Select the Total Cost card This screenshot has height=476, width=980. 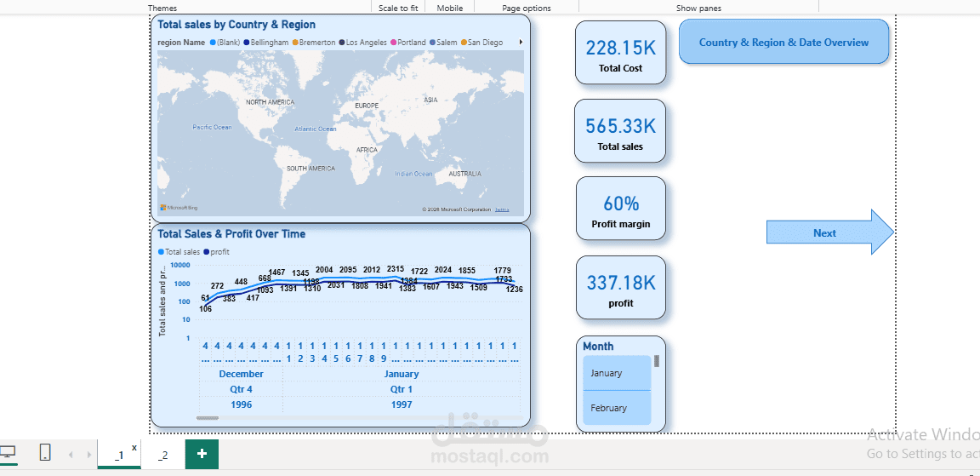coord(621,53)
